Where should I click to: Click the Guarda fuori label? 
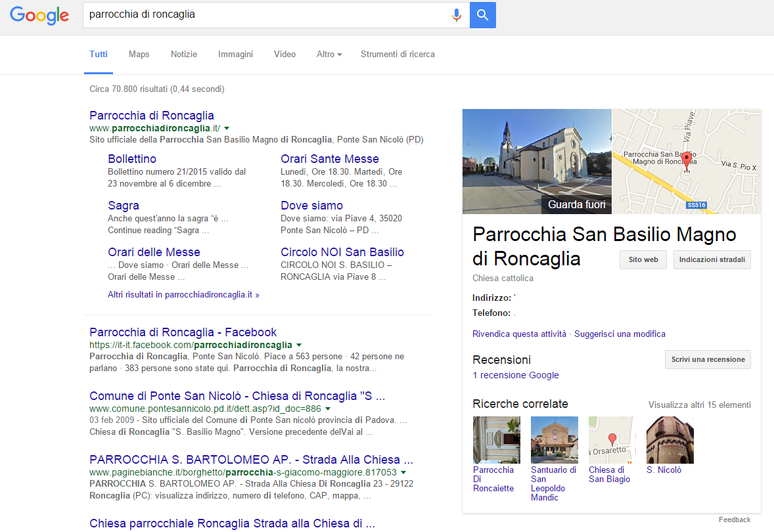point(576,204)
